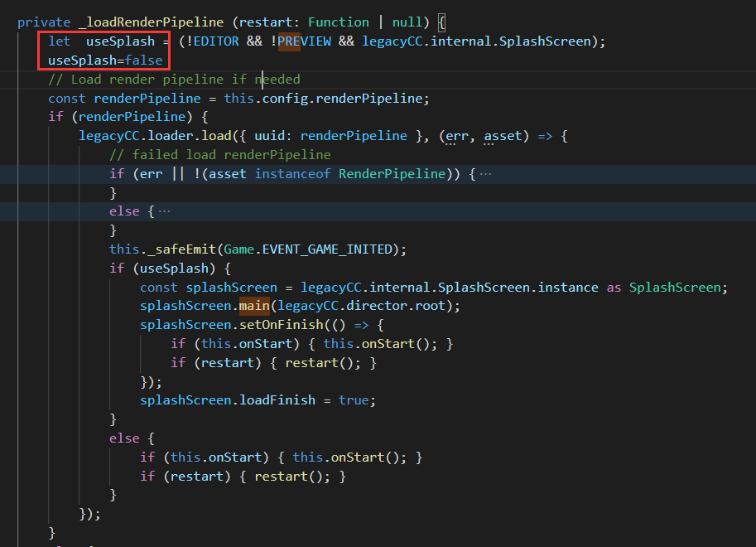The height and width of the screenshot is (547, 756).
Task: Click the 'if (renderPipeline) {' condition
Action: (128, 117)
